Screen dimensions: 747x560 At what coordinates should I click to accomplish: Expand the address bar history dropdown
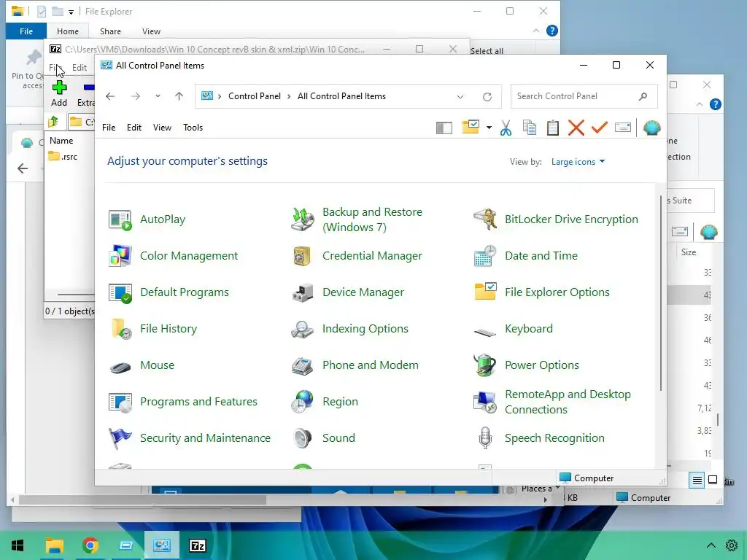pos(460,97)
